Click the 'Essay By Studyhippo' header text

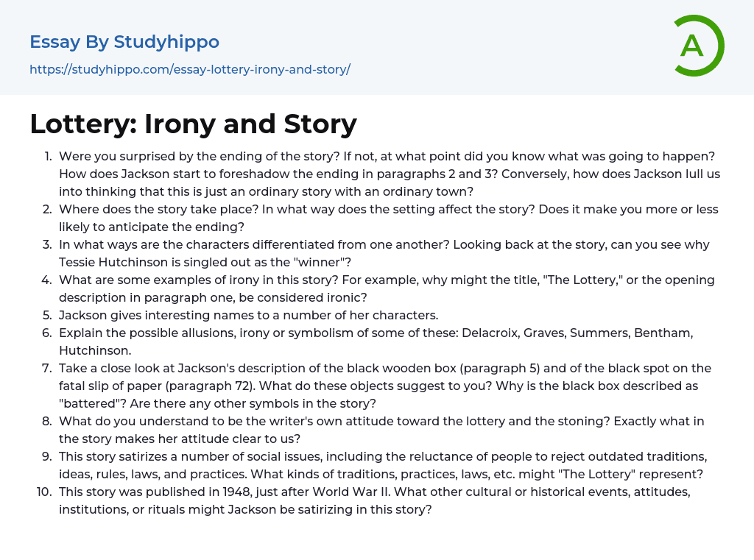point(124,42)
